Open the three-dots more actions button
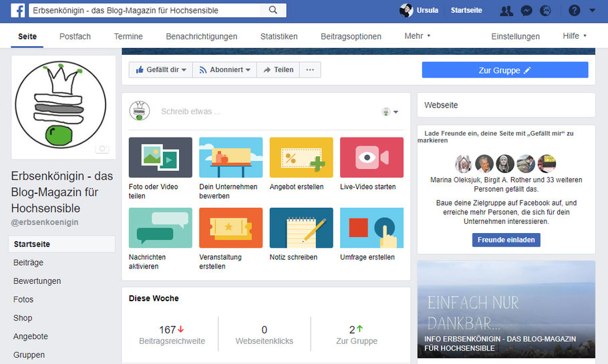The width and height of the screenshot is (608, 364). coord(310,69)
